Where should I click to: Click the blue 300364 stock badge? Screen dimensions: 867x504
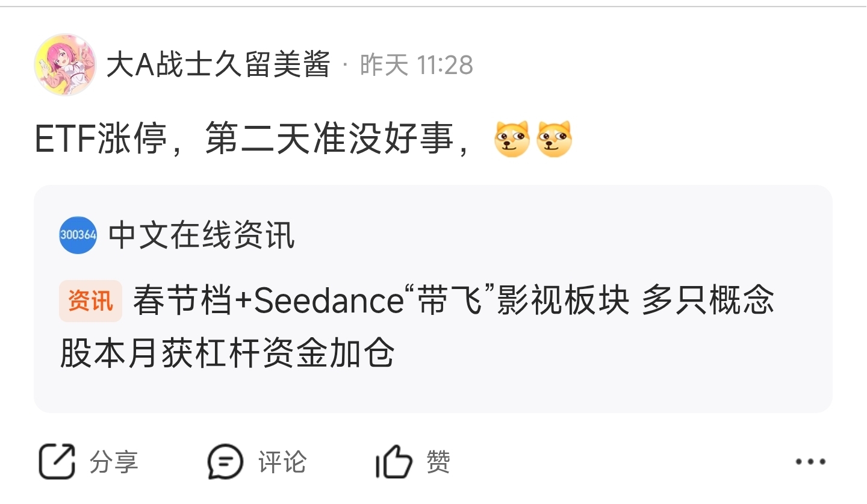pyautogui.click(x=78, y=235)
